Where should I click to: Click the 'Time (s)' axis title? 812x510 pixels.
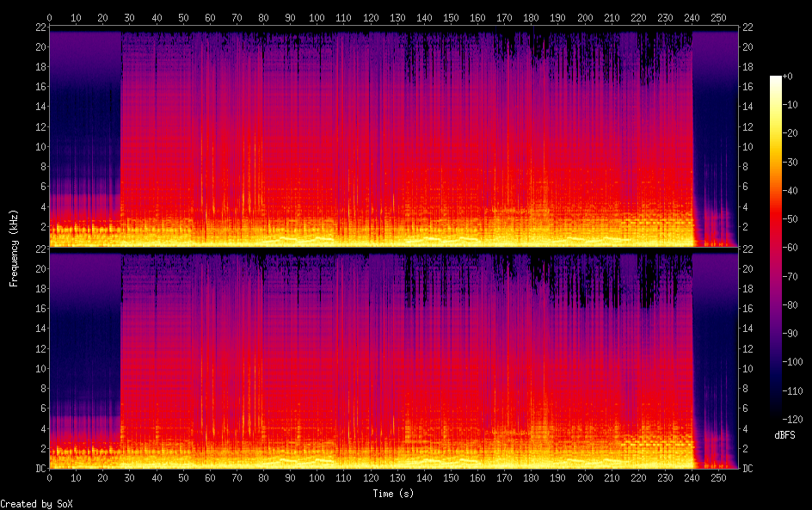pyautogui.click(x=393, y=494)
